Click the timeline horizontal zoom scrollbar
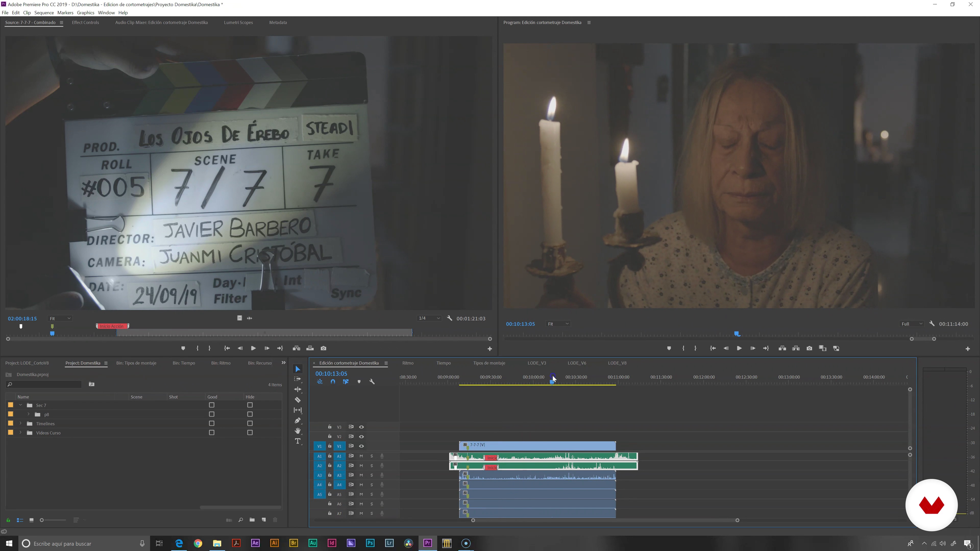The height and width of the screenshot is (551, 980). [x=605, y=520]
